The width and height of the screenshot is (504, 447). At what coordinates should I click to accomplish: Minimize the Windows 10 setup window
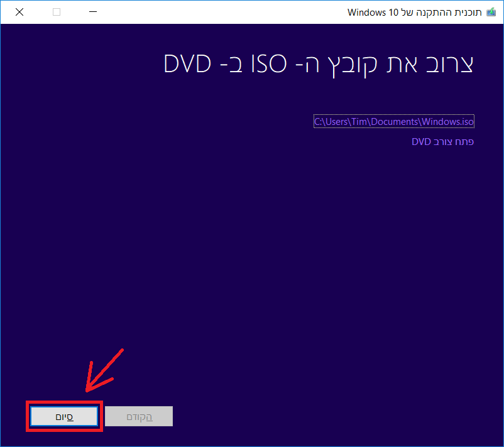[93, 12]
